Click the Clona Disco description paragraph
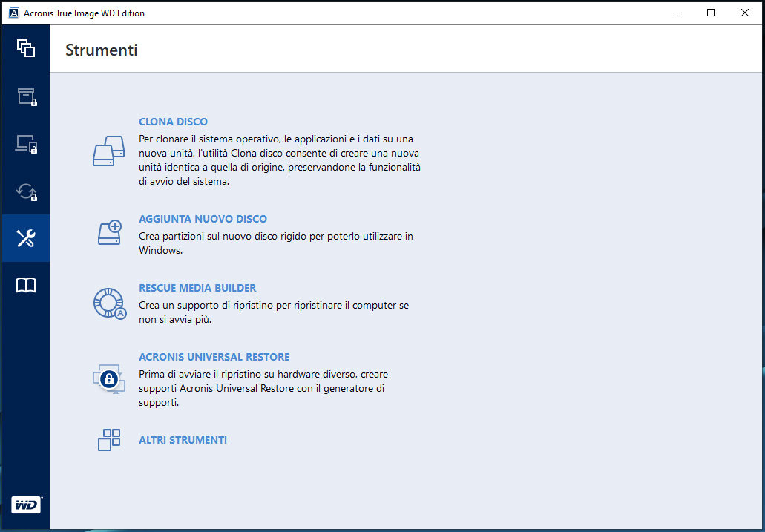Image resolution: width=765 pixels, height=532 pixels. pyautogui.click(x=280, y=160)
